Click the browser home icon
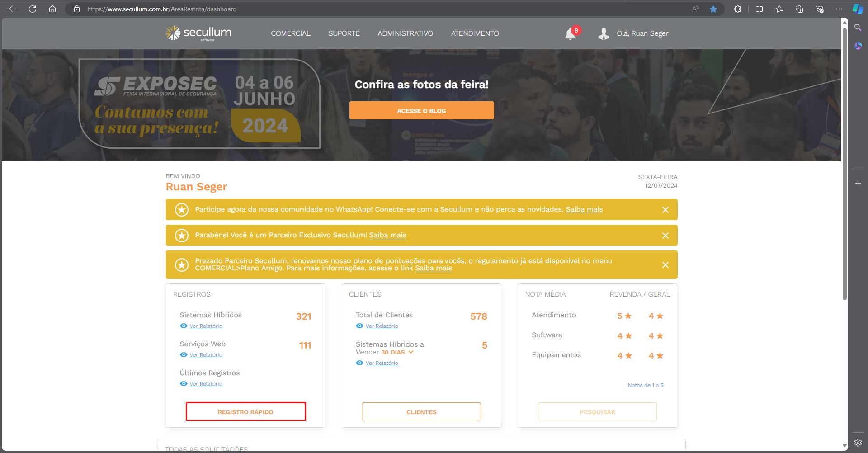This screenshot has height=453, width=868. click(52, 9)
